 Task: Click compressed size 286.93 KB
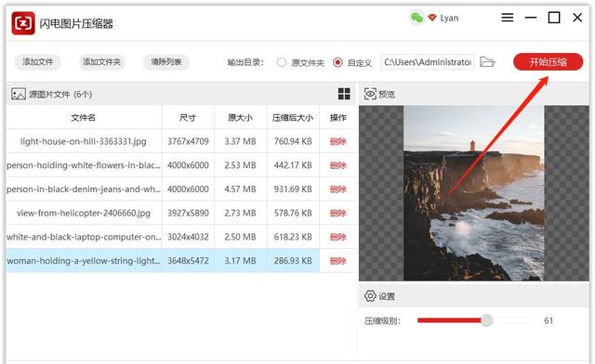(x=293, y=261)
